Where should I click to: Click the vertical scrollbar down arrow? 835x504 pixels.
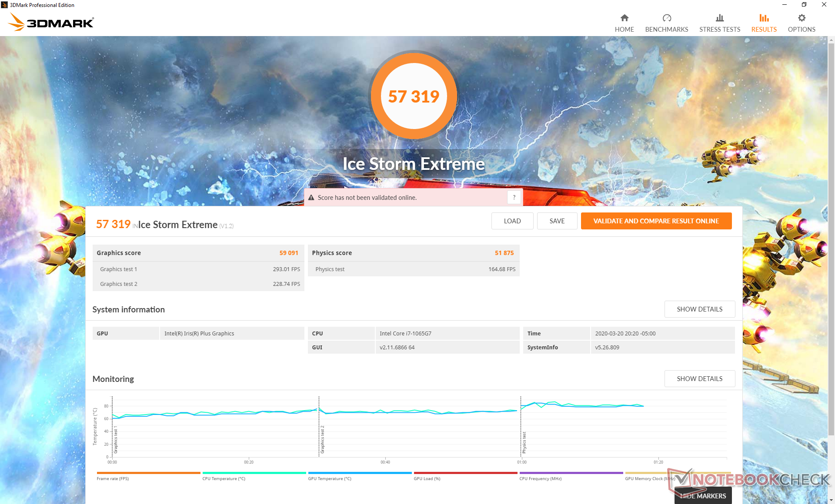[x=831, y=500]
